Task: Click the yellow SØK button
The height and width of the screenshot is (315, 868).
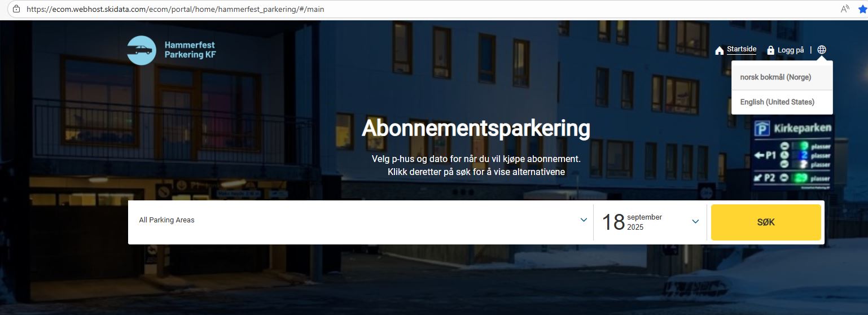Action: click(766, 222)
